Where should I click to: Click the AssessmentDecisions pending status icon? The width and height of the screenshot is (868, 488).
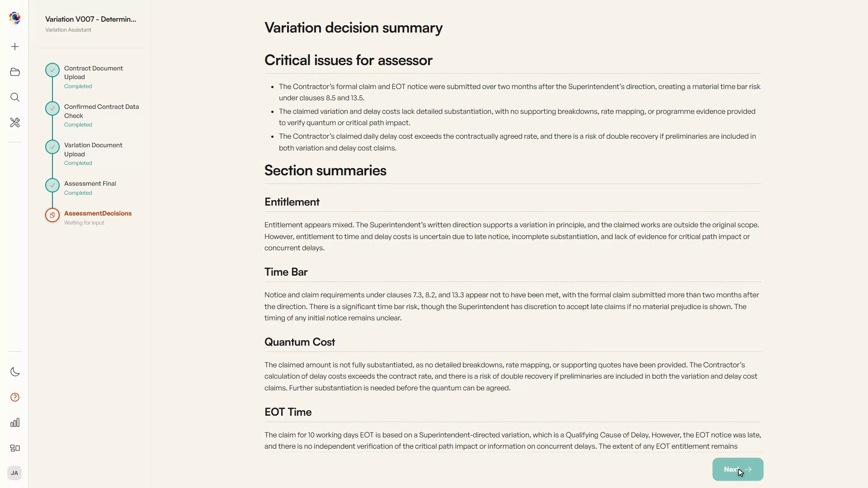tap(52, 215)
